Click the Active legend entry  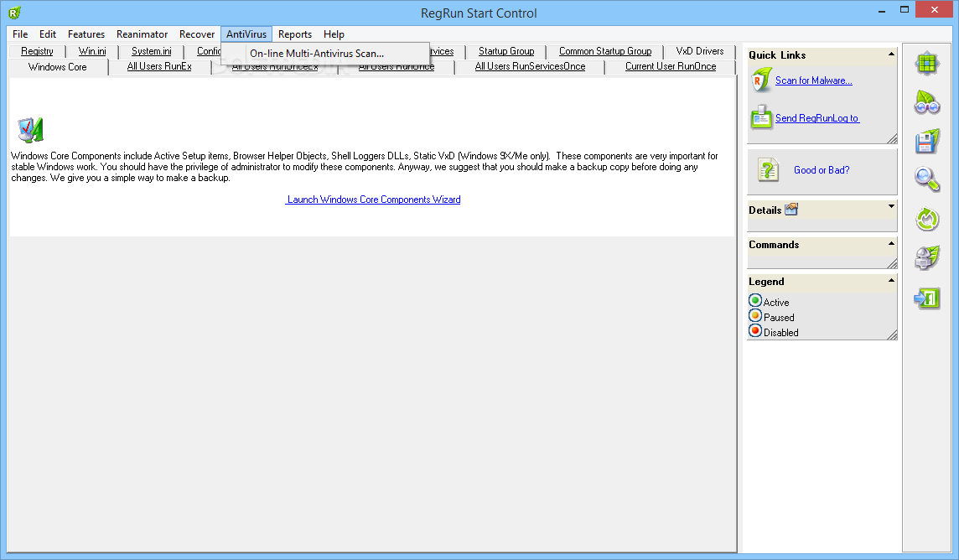[770, 302]
